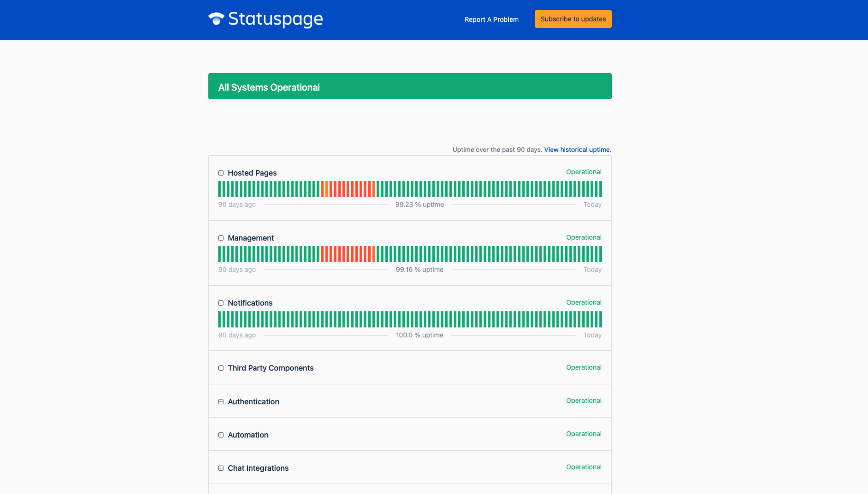Click the Statuspage logo in header
This screenshot has height=494, width=868.
click(266, 19)
